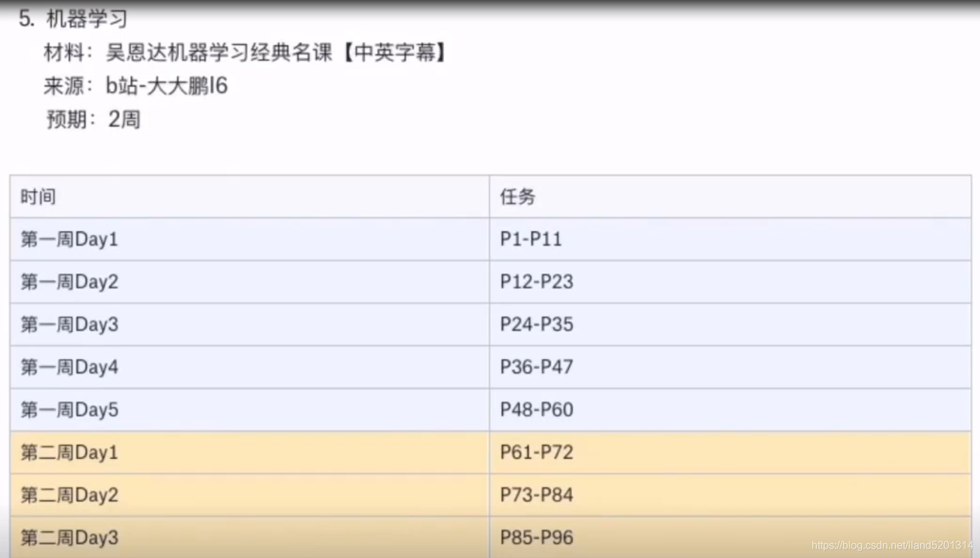Select the 第二周Day3 cell
The image size is (980, 558).
tap(249, 537)
